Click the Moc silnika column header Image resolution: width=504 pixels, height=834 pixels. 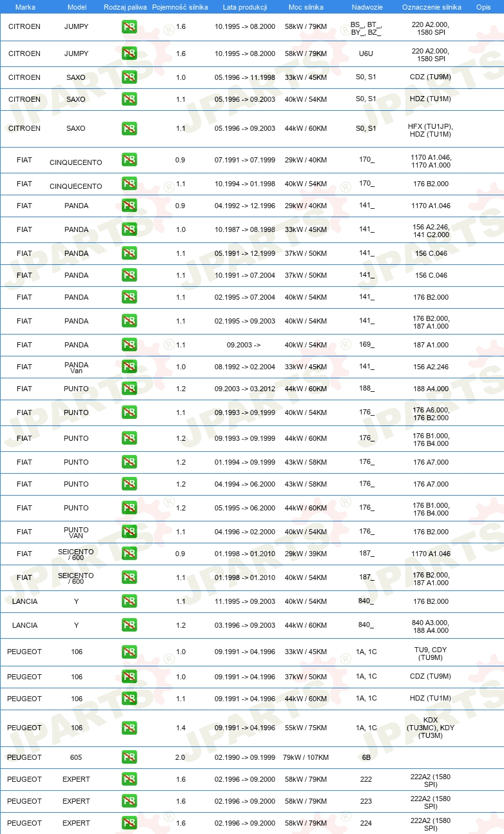pos(305,6)
